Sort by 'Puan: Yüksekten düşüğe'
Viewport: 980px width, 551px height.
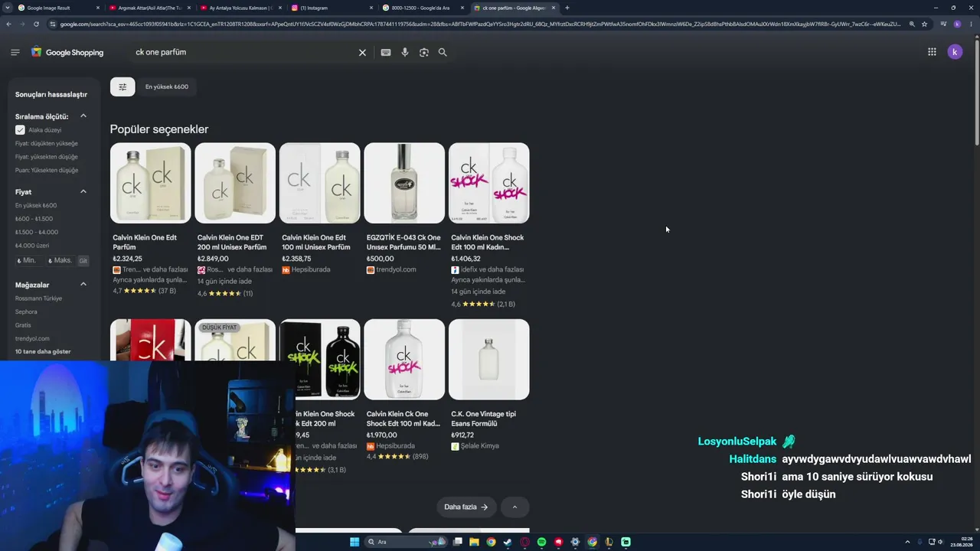tap(47, 171)
